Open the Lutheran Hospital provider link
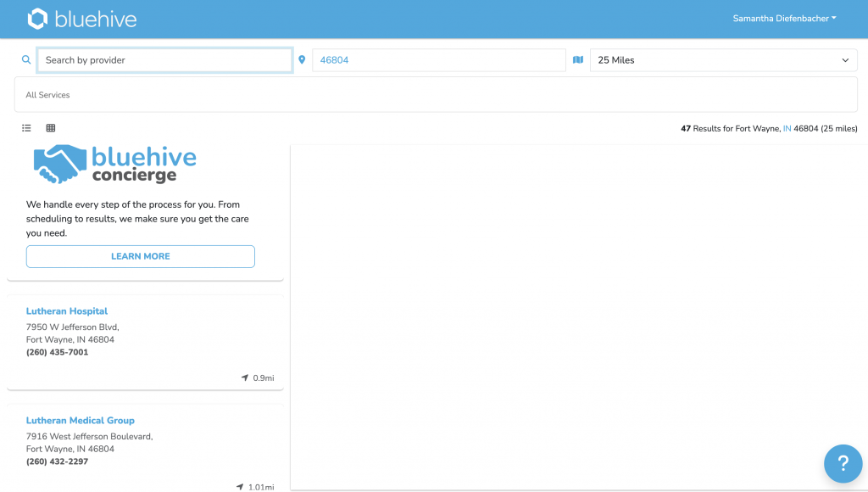The image size is (868, 492). [67, 311]
